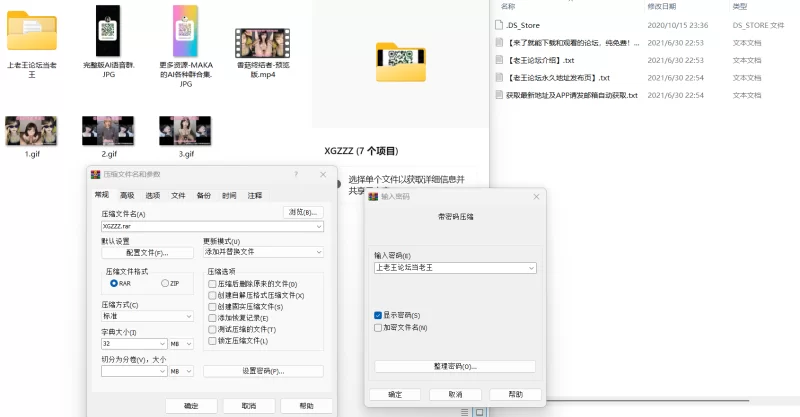800x417 pixels.
Task: Choose the ZIP archive format option
Action: click(165, 283)
